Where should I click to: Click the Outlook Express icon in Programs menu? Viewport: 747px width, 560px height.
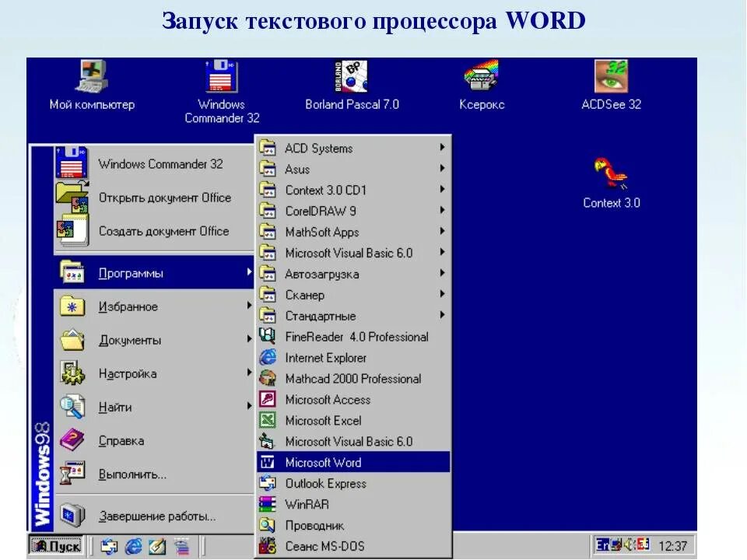click(x=267, y=483)
